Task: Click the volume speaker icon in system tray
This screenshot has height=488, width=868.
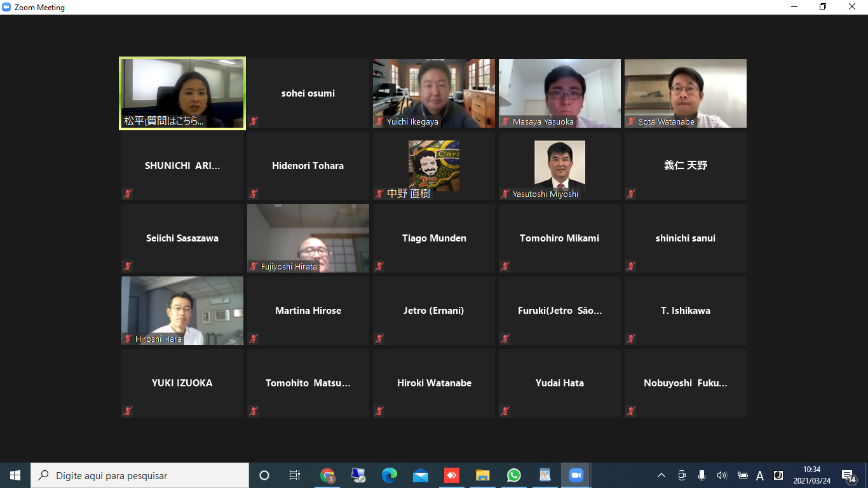Action: pyautogui.click(x=721, y=475)
